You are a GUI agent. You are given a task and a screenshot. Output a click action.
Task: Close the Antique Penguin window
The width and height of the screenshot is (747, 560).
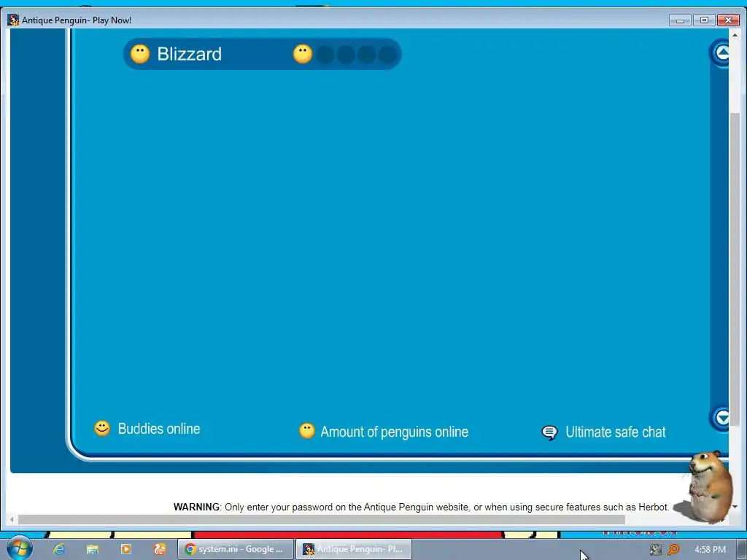[728, 20]
